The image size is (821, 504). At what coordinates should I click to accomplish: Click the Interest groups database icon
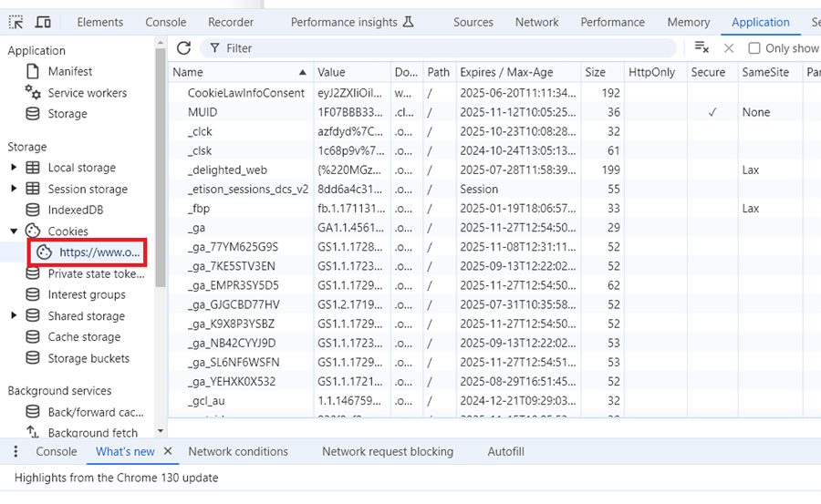(33, 294)
